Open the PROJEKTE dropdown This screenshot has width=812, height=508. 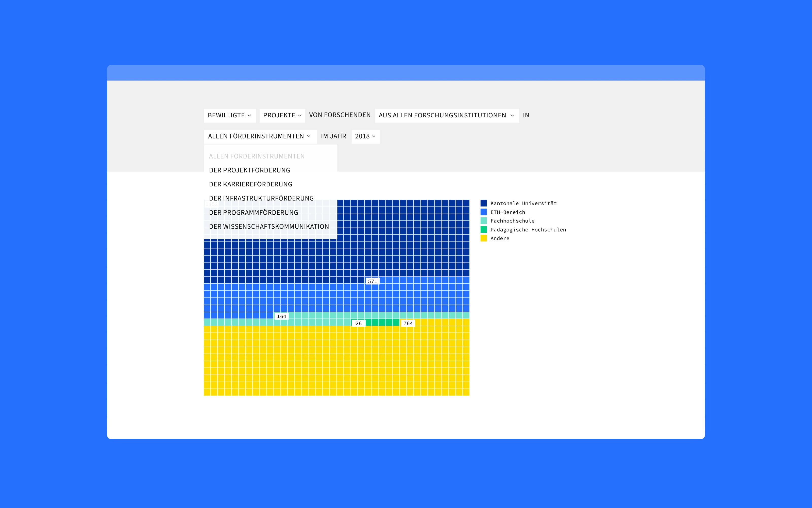pyautogui.click(x=282, y=115)
